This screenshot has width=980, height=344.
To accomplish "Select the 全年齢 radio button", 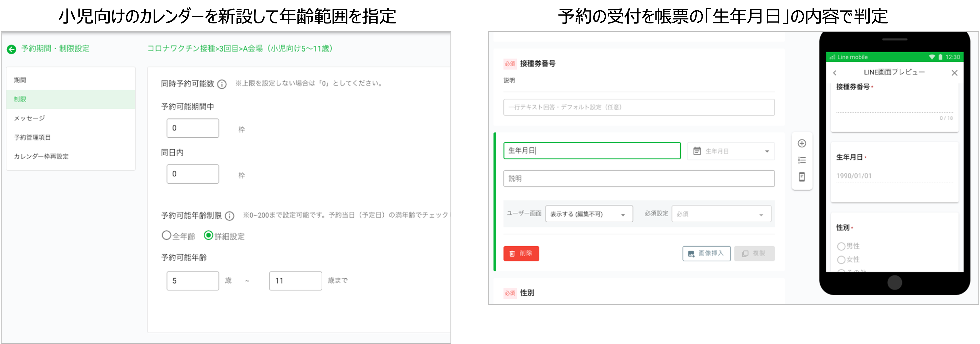I will pyautogui.click(x=166, y=235).
